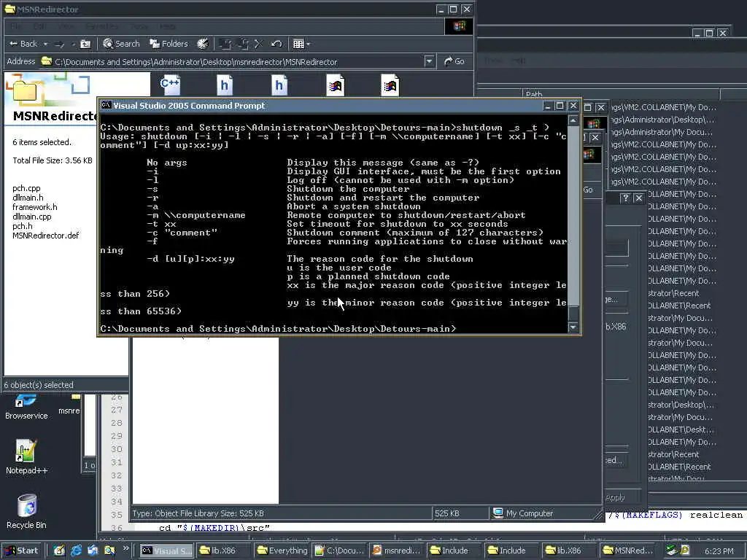
Task: Undo the last action in explorer
Action: click(x=276, y=44)
